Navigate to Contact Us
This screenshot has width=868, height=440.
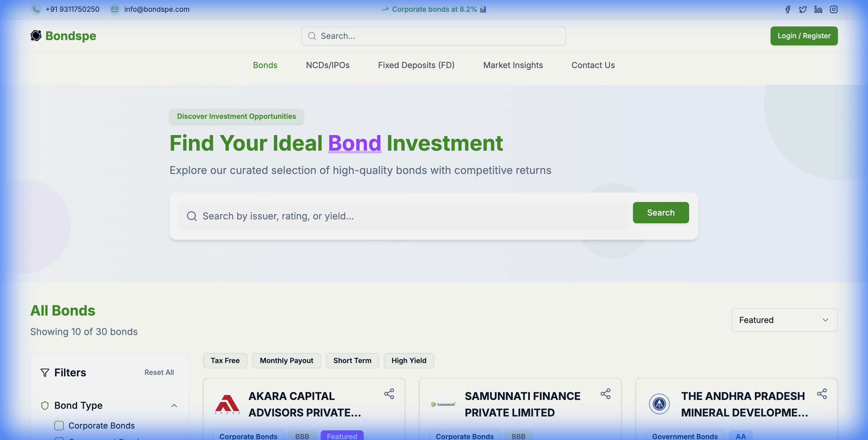[x=593, y=65]
